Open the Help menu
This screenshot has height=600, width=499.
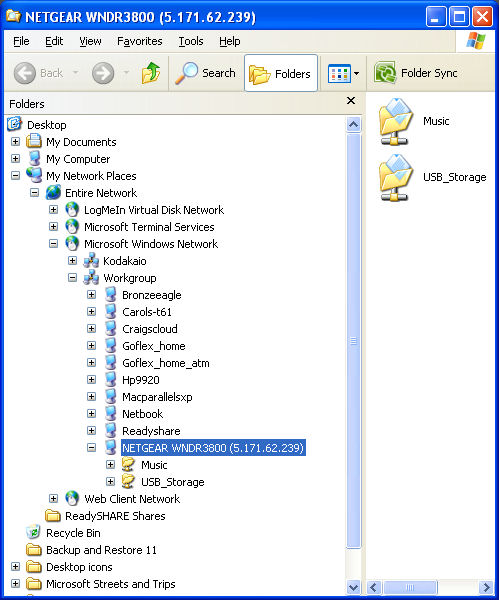click(230, 41)
